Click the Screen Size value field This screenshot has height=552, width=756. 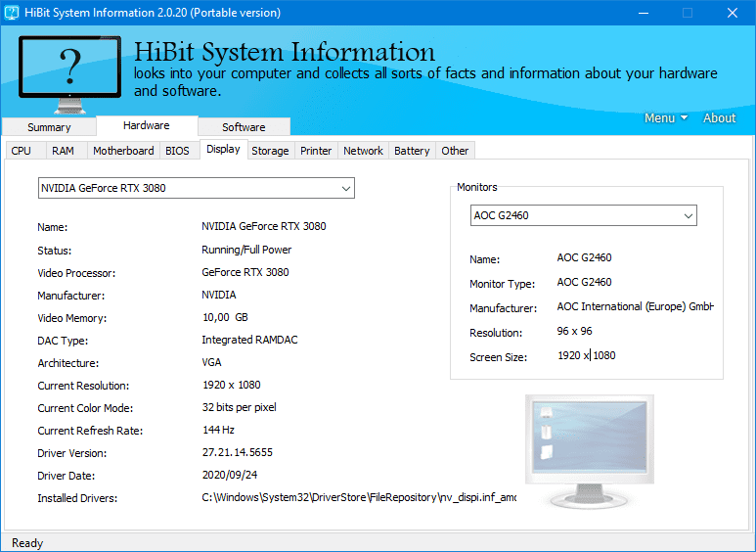(x=587, y=355)
